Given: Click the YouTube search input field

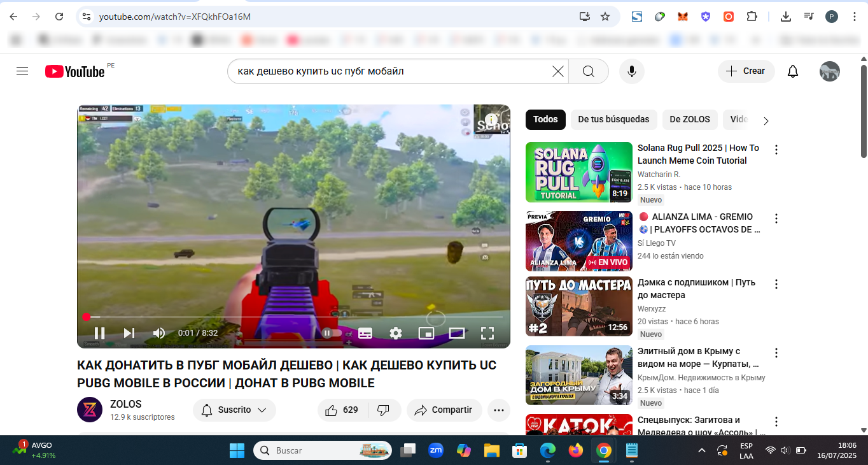Looking at the screenshot, I should point(391,71).
